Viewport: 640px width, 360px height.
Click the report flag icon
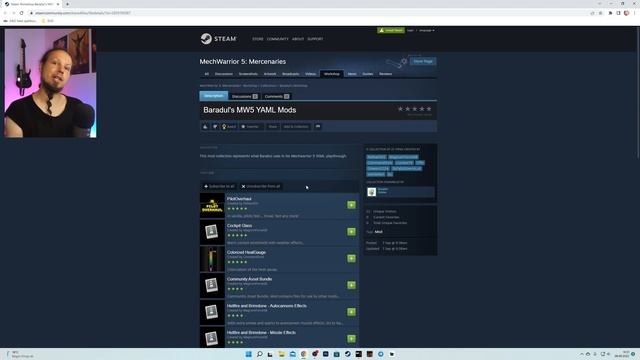click(x=318, y=127)
